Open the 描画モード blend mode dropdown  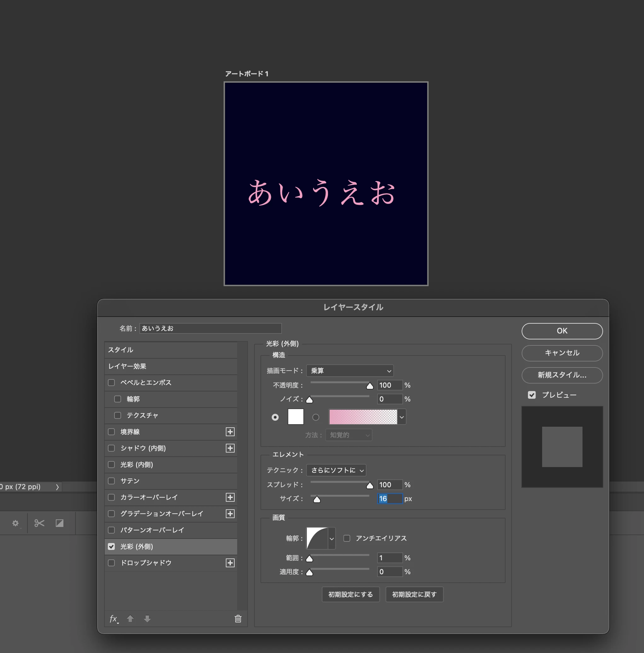350,371
